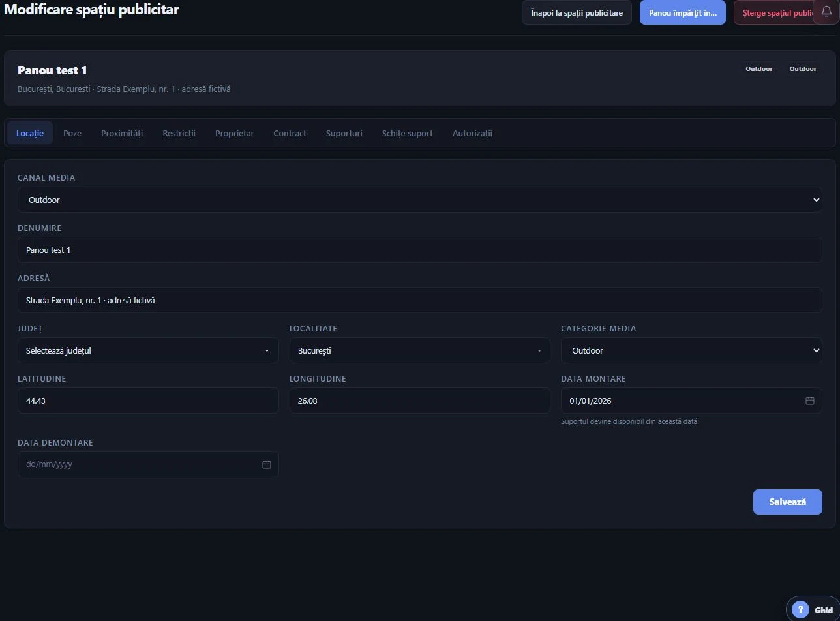Switch to the Poze tab

pyautogui.click(x=72, y=133)
